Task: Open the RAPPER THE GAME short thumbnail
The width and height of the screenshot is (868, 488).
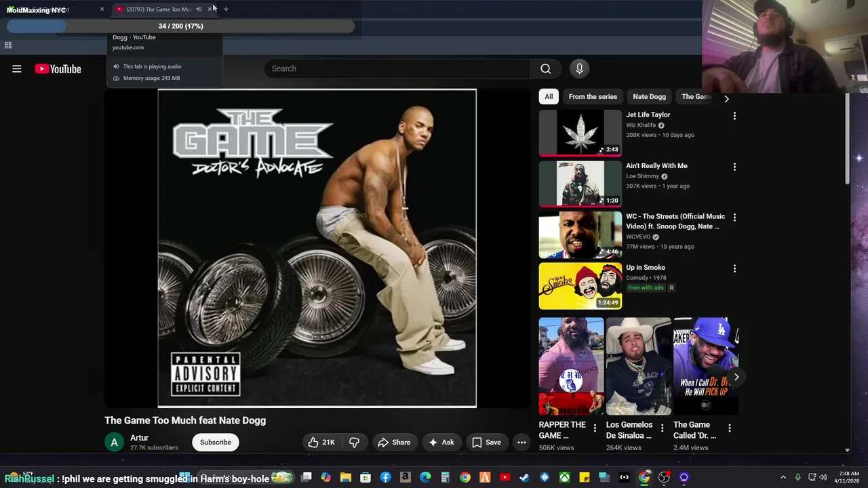Action: [571, 366]
